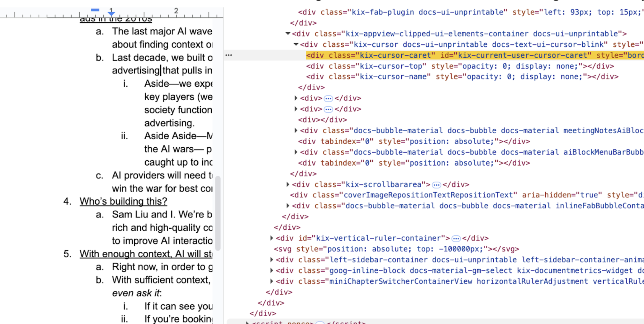
Task: Collapse the kix-appview-clipped-ui-elements-container div
Action: click(287, 33)
